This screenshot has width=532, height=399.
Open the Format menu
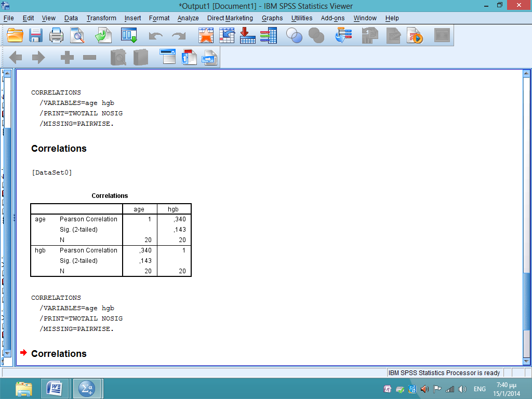(x=159, y=18)
